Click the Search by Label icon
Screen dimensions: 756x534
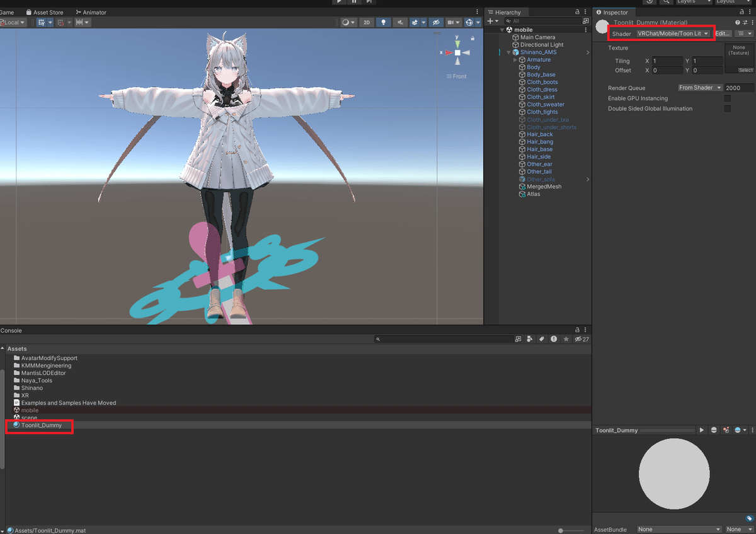coord(541,339)
